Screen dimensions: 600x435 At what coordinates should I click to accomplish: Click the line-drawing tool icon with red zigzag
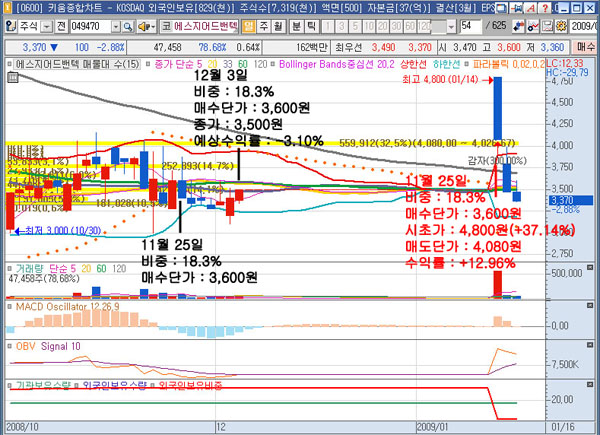tap(533, 26)
